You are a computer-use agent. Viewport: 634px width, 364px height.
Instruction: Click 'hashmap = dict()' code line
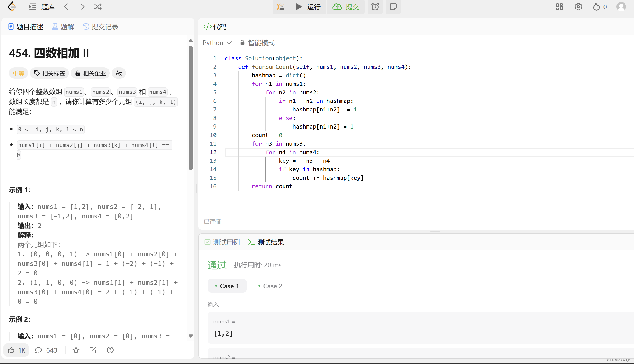[279, 75]
